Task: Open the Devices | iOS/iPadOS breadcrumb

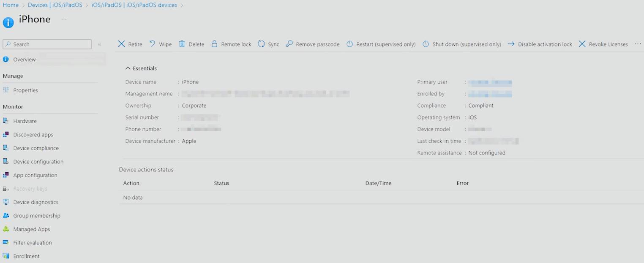Action: [55, 5]
